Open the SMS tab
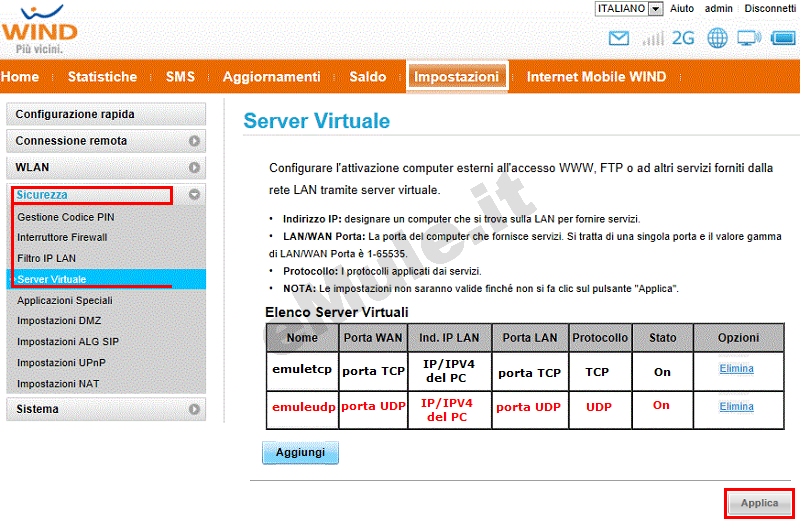Image resolution: width=800 pixels, height=524 pixels. pyautogui.click(x=180, y=77)
